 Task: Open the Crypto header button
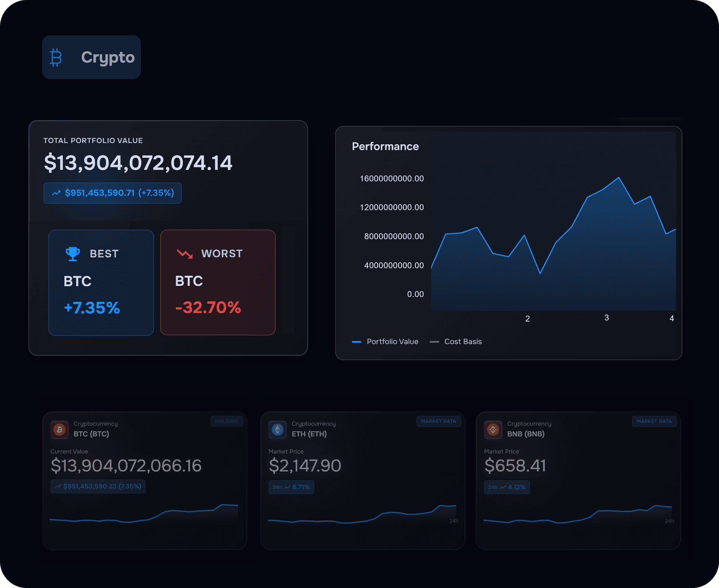[x=91, y=57]
